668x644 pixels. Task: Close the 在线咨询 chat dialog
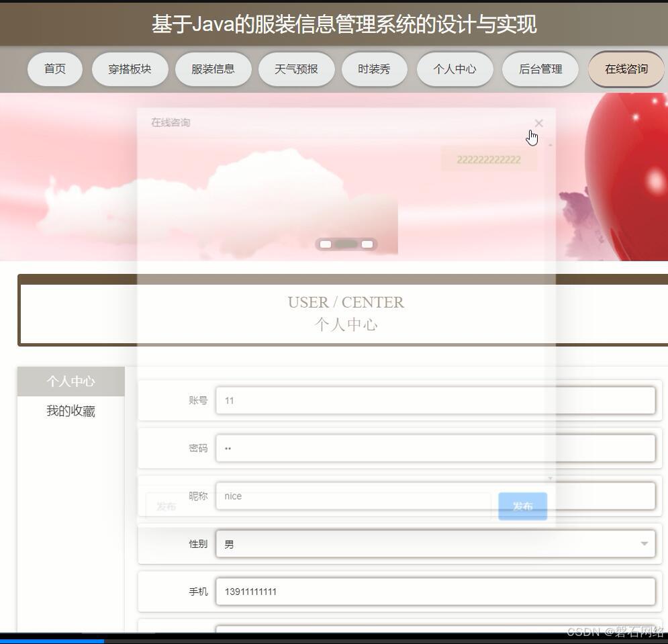point(538,123)
